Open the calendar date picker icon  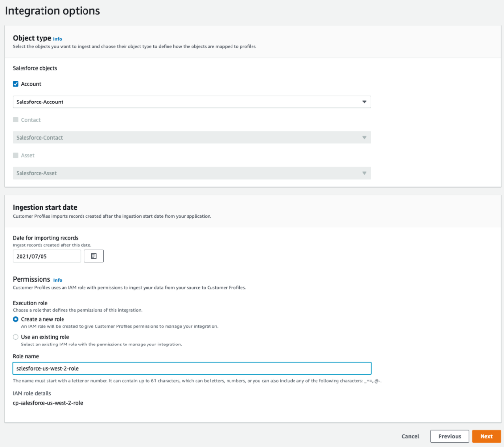93,256
